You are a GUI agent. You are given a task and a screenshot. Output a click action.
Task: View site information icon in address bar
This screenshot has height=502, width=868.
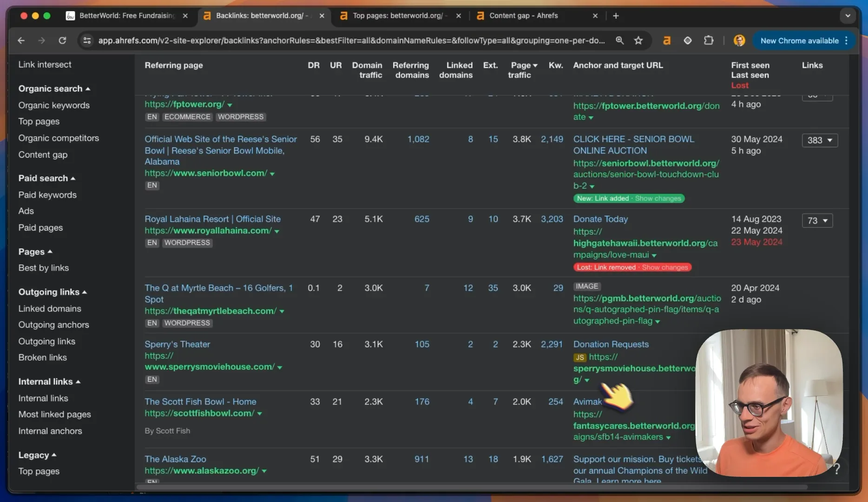(87, 40)
